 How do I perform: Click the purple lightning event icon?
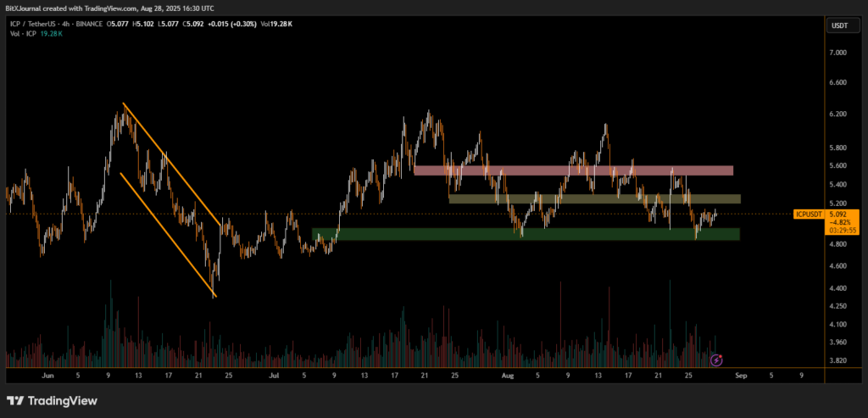pos(716,360)
